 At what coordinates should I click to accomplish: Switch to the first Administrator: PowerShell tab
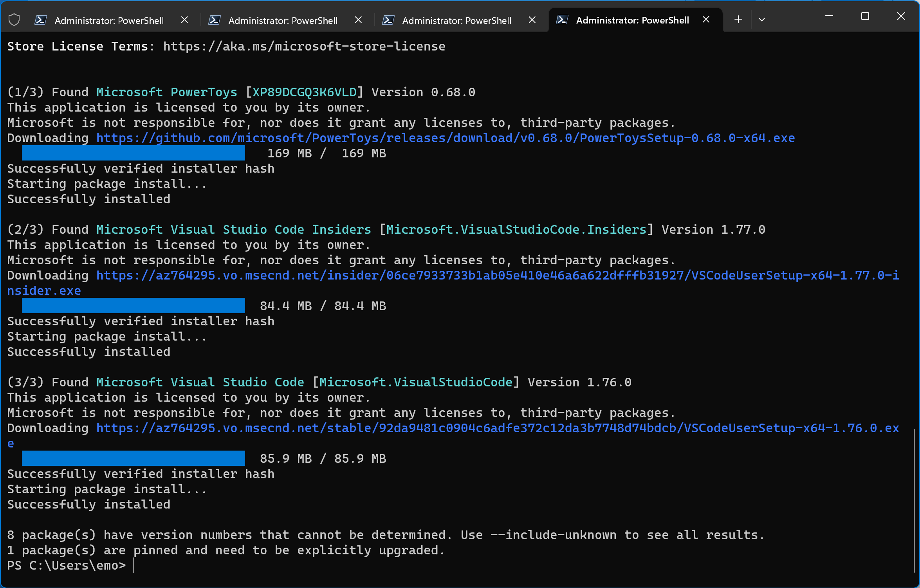click(x=109, y=20)
